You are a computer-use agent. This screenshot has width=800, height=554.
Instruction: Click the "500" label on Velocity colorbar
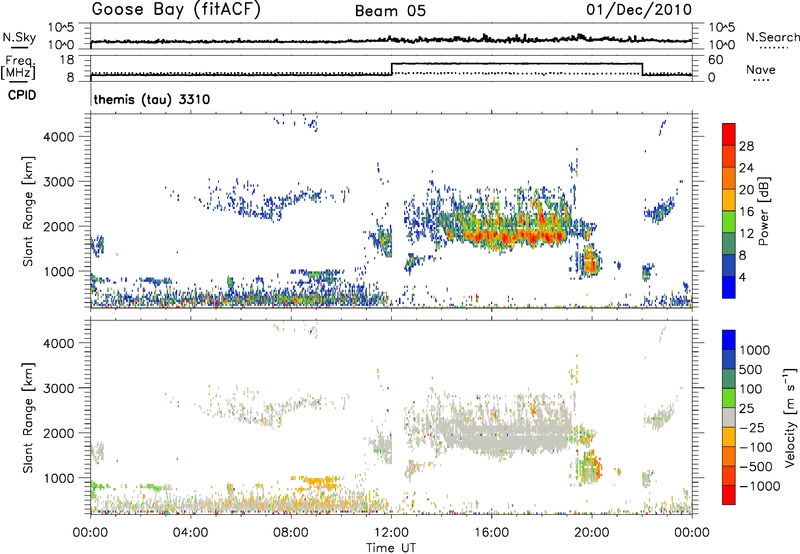pyautogui.click(x=751, y=370)
